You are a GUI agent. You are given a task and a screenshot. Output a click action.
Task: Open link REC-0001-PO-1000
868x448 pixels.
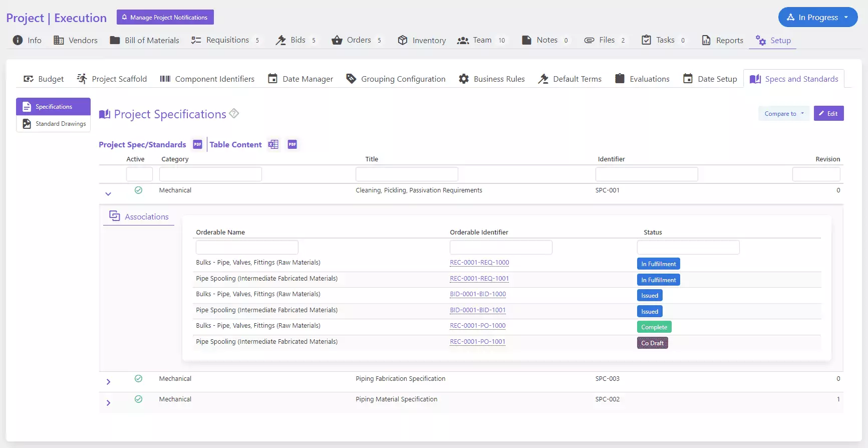pyautogui.click(x=478, y=325)
